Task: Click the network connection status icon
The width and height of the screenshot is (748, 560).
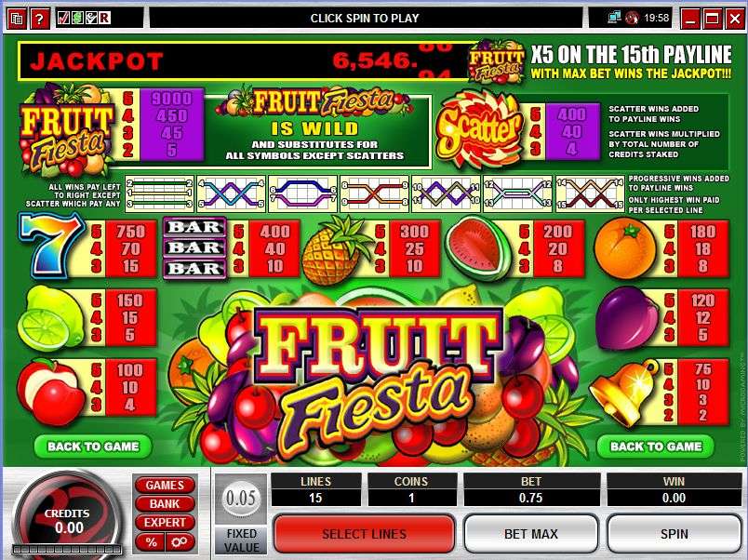Action: coord(614,18)
